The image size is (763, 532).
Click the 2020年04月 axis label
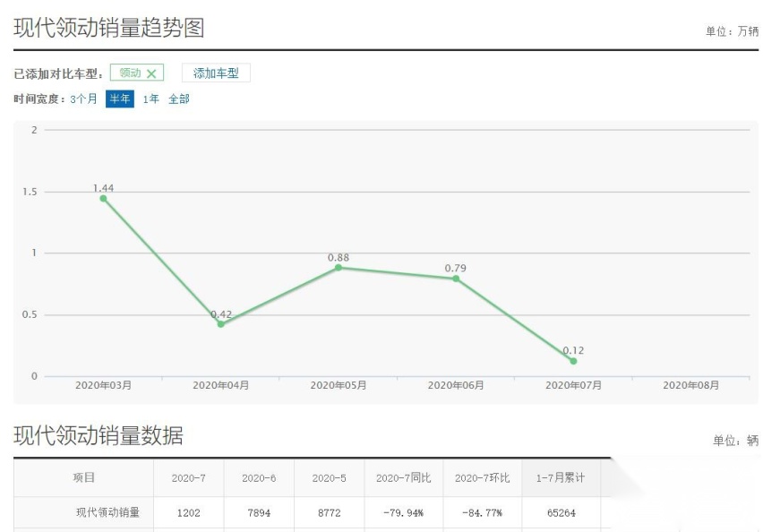click(221, 385)
